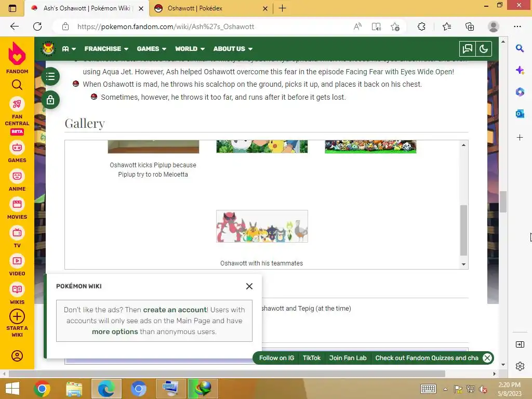Open Edge sidebar settings gear

[520, 366]
